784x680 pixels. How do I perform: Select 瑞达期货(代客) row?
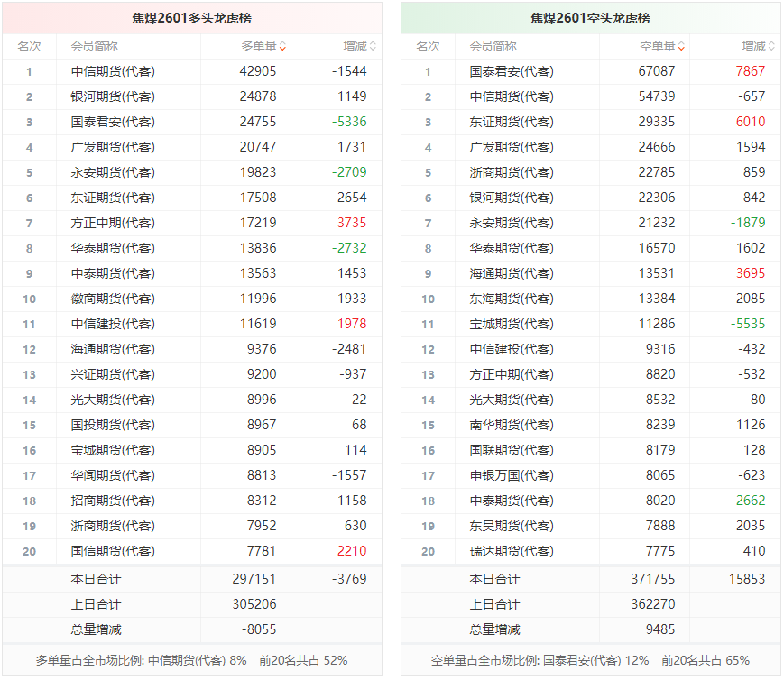591,551
